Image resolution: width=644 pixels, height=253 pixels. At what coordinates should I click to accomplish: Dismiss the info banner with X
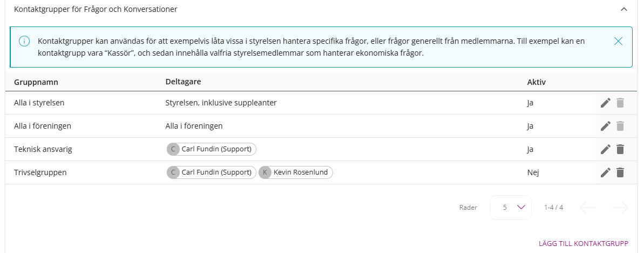click(618, 41)
